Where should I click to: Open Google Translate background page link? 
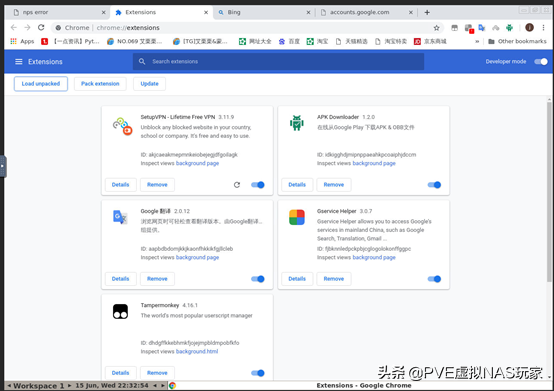point(198,257)
